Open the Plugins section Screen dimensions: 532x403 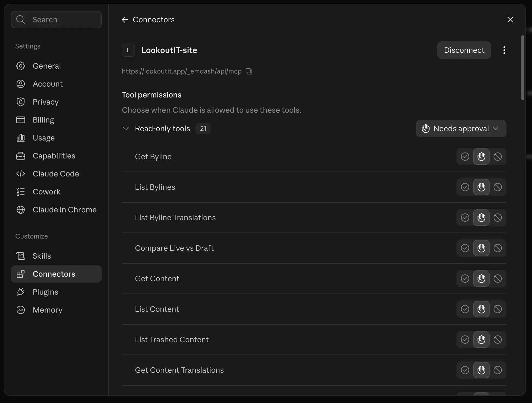[x=56, y=292]
